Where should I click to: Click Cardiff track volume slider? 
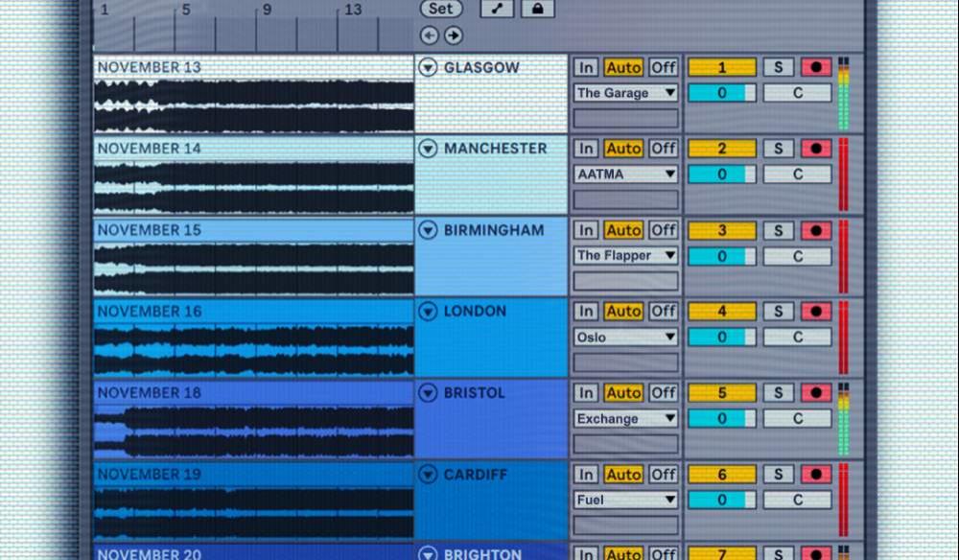[722, 501]
